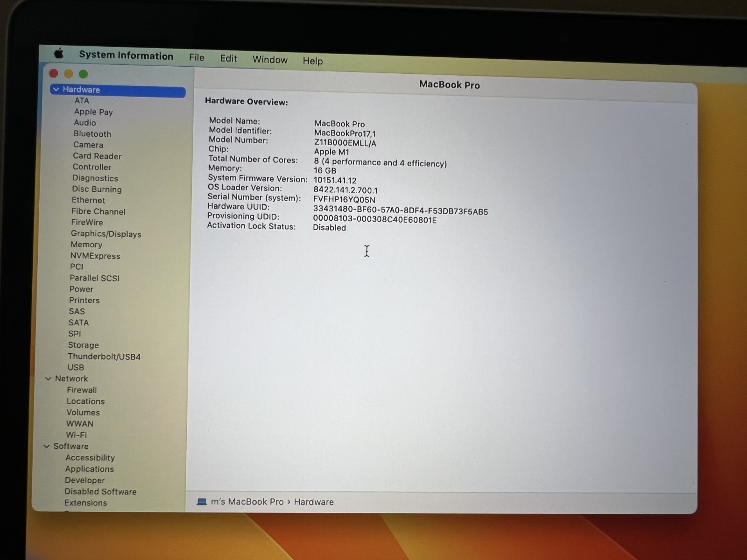Select Applications under Software
The image size is (747, 560).
(90, 469)
